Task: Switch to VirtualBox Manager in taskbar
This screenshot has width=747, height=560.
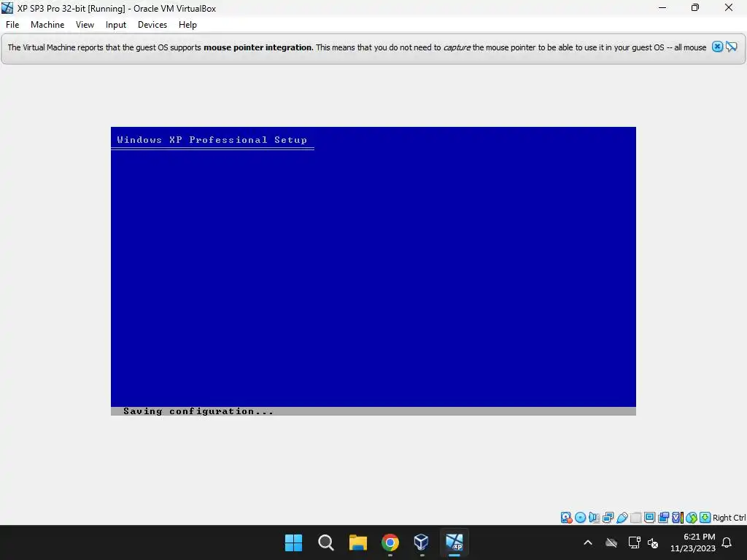Action: (422, 542)
